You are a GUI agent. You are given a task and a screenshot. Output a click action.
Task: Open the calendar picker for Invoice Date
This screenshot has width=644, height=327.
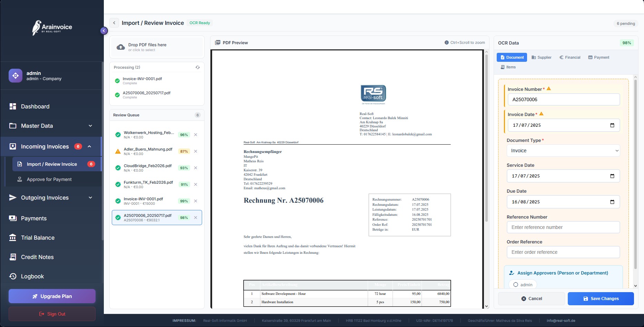tap(612, 125)
